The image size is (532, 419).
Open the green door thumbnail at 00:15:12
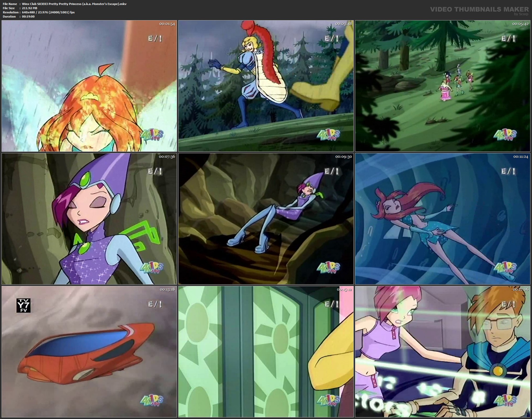(266, 352)
